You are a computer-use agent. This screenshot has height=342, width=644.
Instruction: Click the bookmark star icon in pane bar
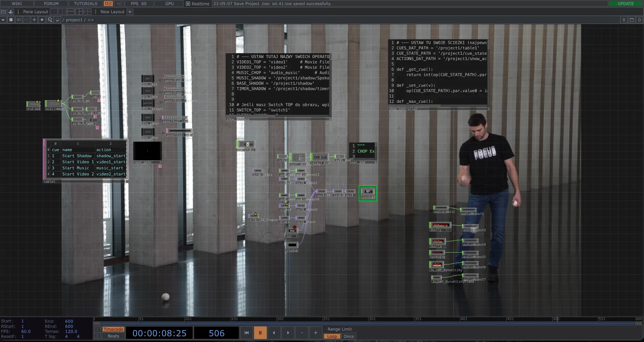(42, 20)
